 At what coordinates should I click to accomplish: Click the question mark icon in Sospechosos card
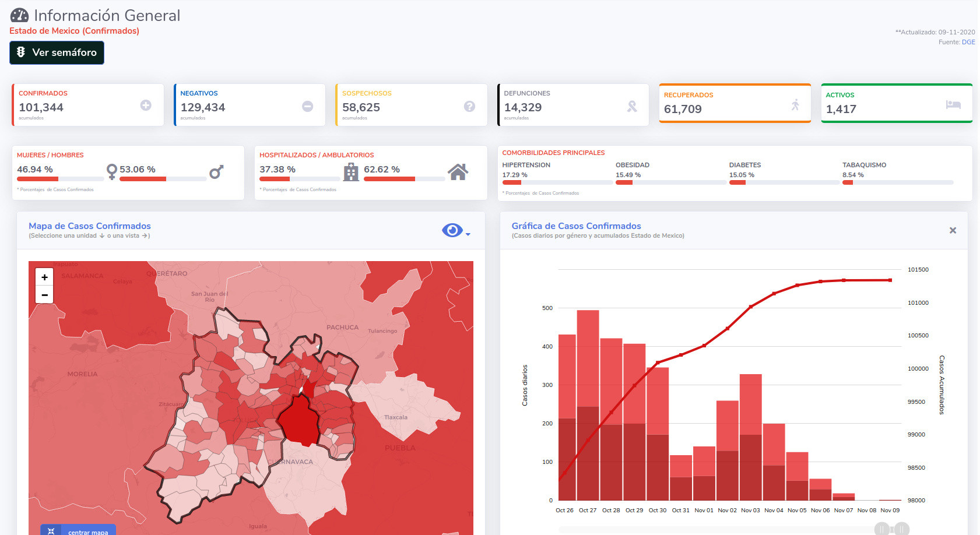pos(469,106)
